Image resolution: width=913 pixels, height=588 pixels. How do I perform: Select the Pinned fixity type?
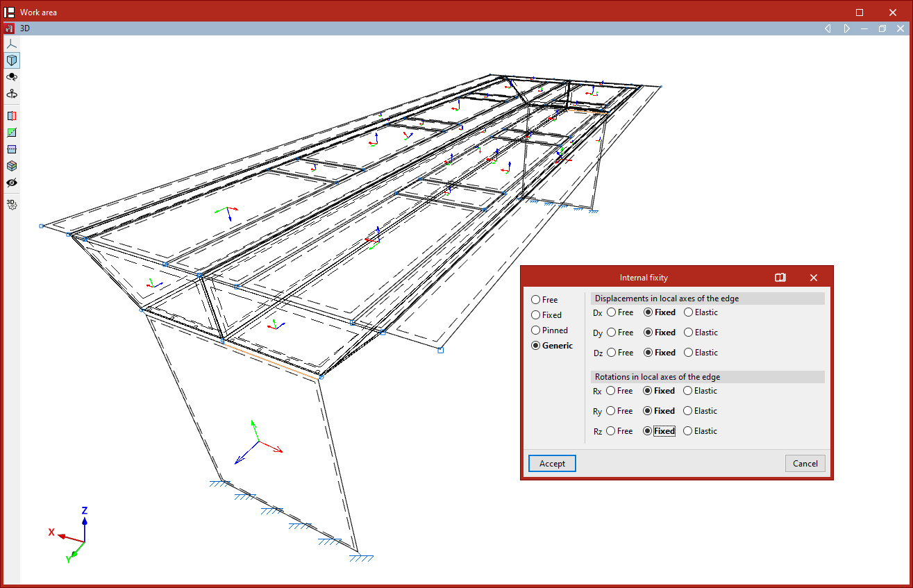coord(549,330)
